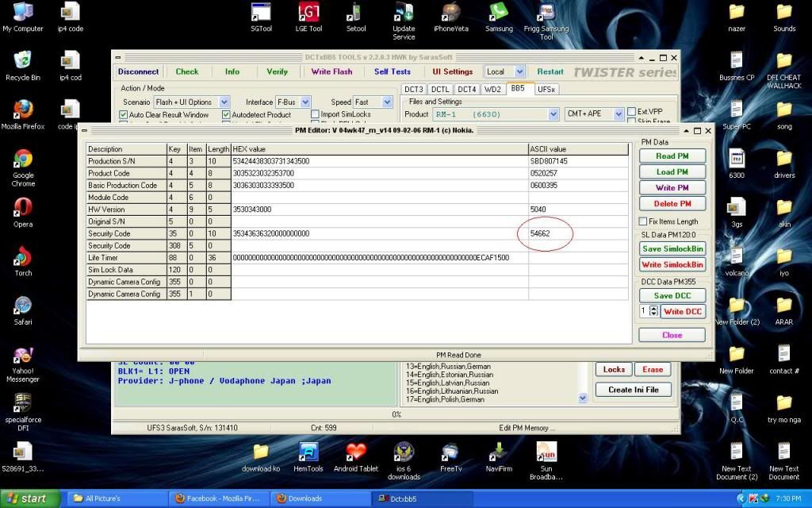Open the Torch browser icon
The height and width of the screenshot is (508, 812).
pyautogui.click(x=23, y=258)
